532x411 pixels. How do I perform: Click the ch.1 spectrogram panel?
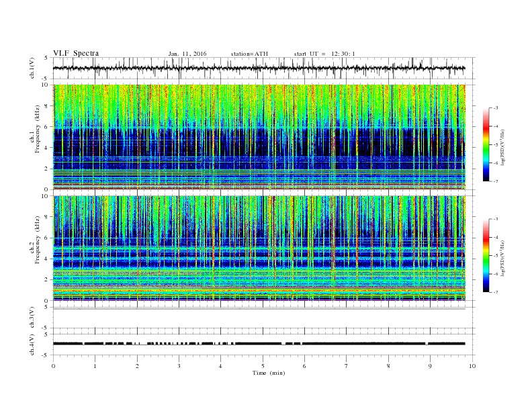coord(259,137)
